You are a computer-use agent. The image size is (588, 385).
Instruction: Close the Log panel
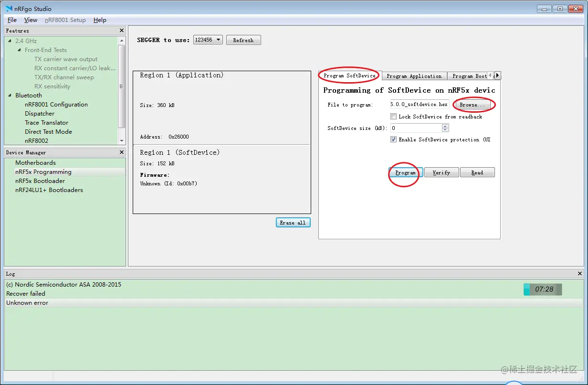[580, 274]
